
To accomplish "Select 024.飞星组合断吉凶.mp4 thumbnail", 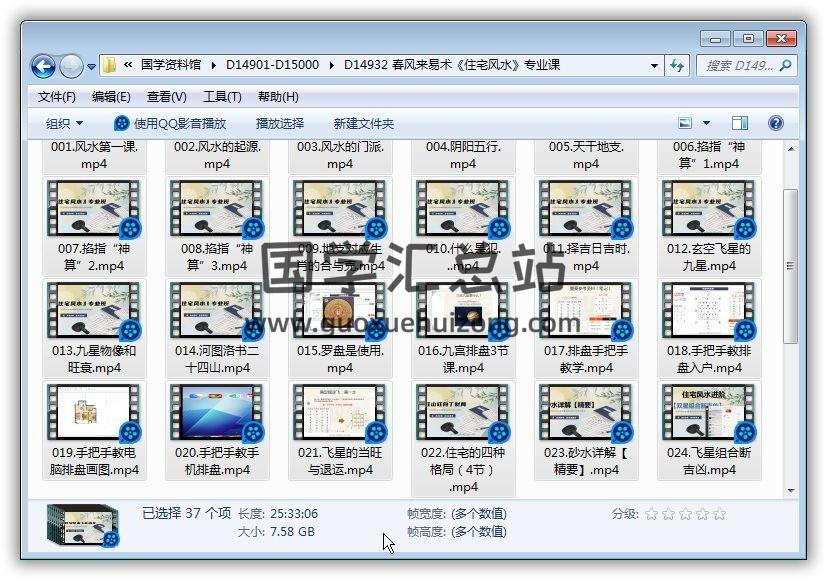I will (x=708, y=412).
